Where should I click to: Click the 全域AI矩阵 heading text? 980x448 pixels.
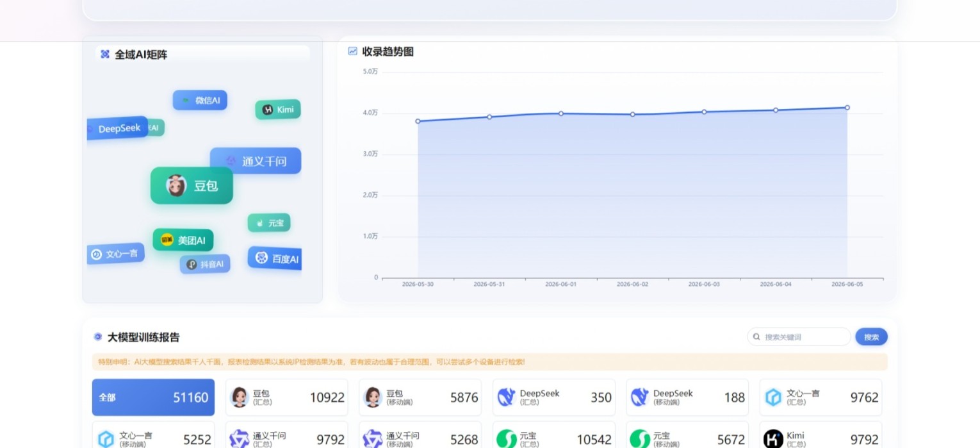(141, 55)
